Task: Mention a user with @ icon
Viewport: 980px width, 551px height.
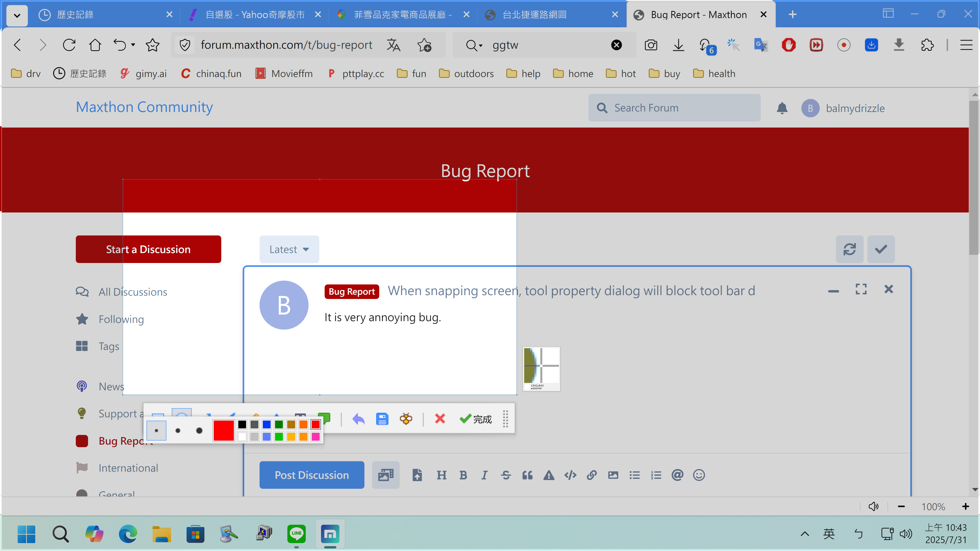Action: (x=678, y=475)
